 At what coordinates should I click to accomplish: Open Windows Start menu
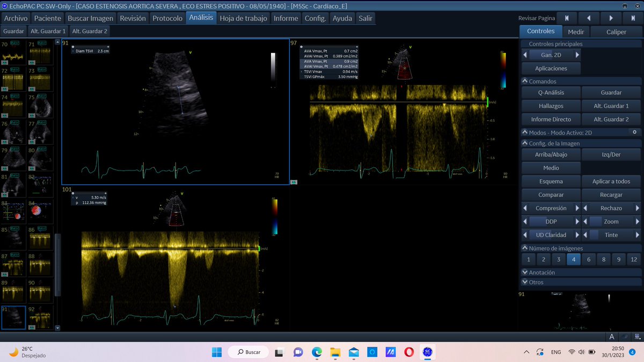pyautogui.click(x=216, y=352)
